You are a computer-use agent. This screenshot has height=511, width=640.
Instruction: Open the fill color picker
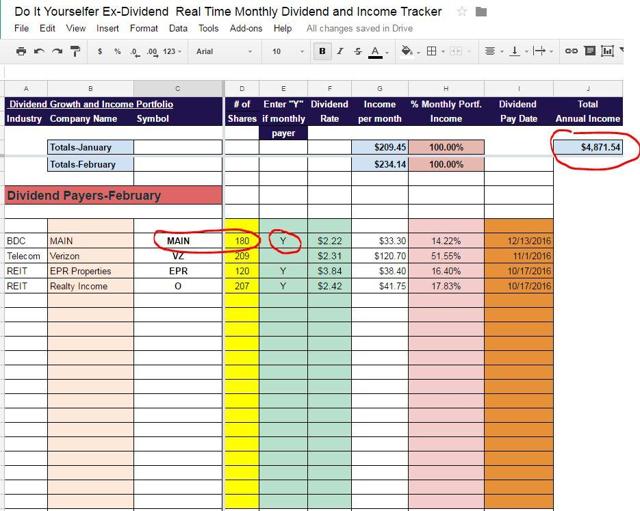(409, 51)
